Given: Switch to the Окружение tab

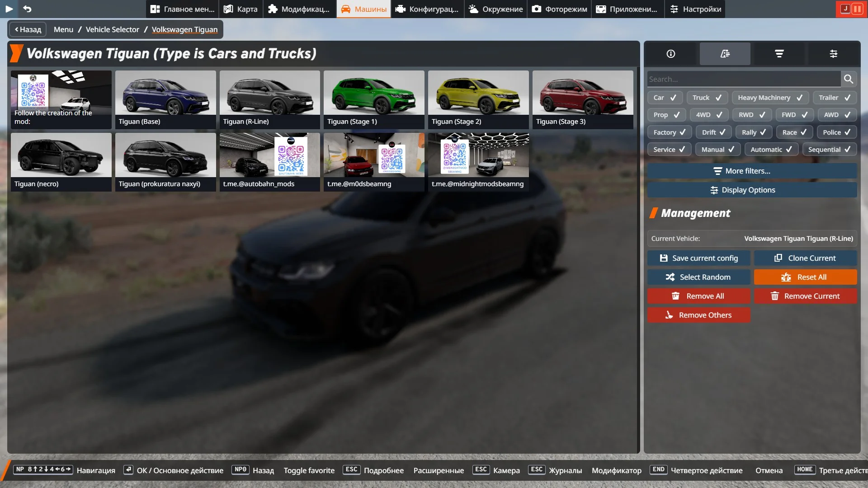Looking at the screenshot, I should (495, 9).
